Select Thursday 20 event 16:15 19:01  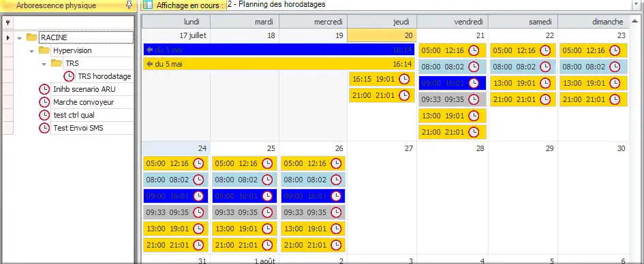(x=382, y=79)
